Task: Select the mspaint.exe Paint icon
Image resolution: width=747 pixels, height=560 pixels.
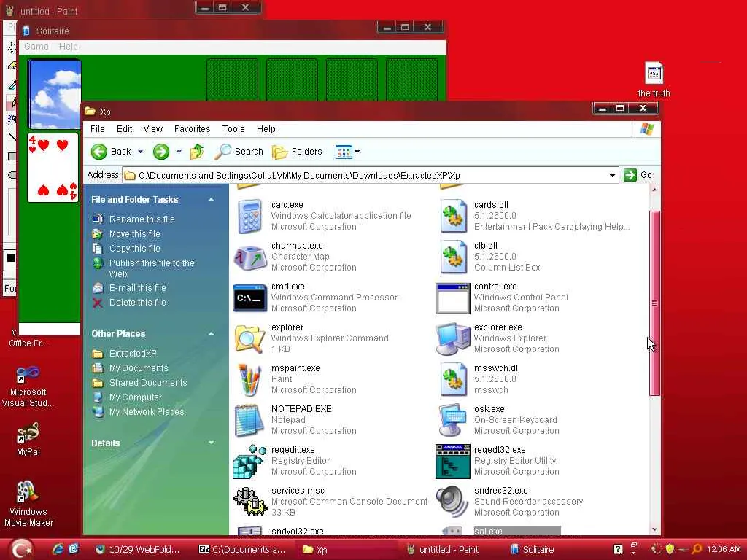Action: click(x=249, y=379)
